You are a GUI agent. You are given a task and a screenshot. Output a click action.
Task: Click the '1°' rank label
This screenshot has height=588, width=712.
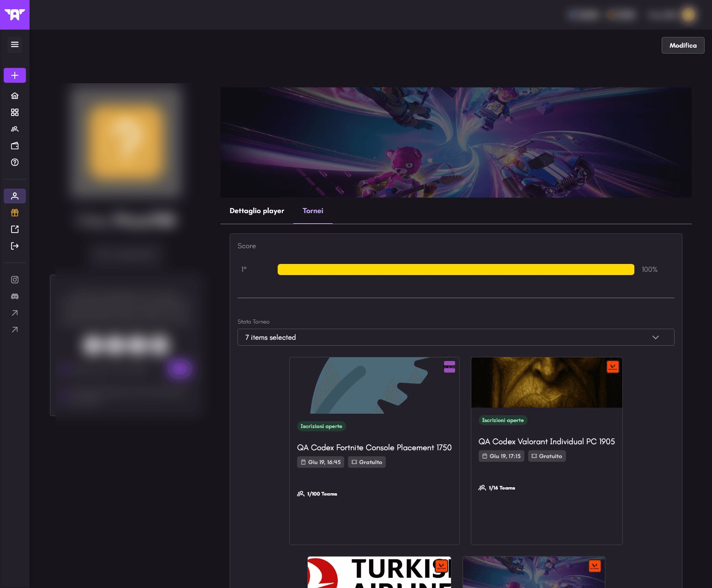point(244,269)
